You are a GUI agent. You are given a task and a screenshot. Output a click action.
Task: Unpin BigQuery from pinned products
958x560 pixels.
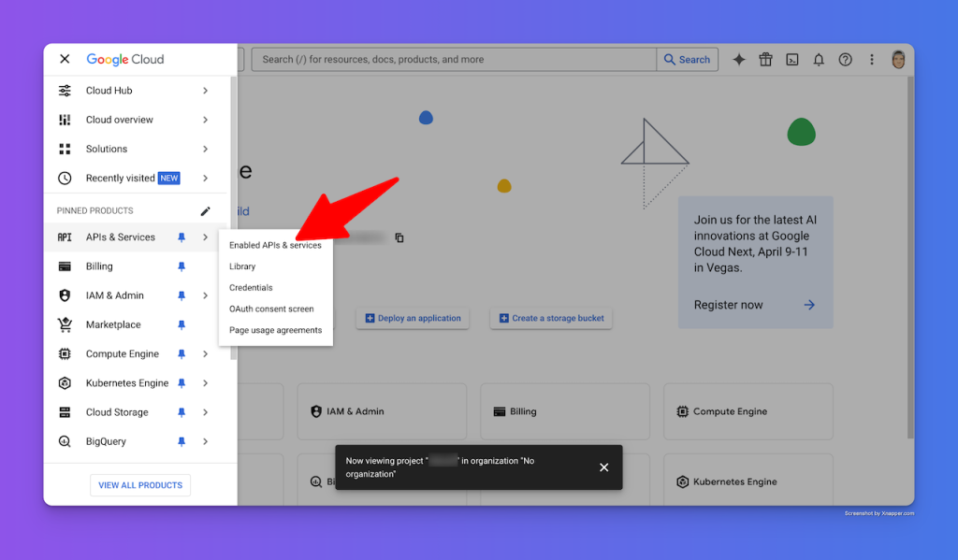click(181, 441)
